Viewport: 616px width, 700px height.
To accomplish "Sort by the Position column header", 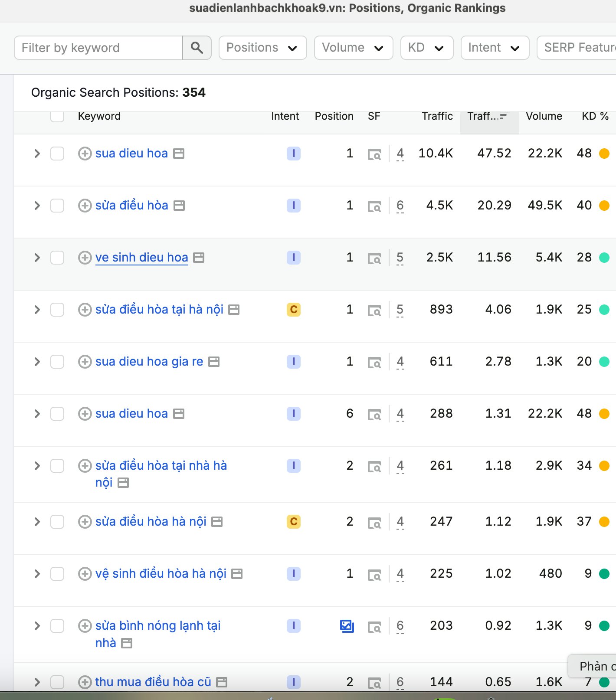I will [334, 116].
